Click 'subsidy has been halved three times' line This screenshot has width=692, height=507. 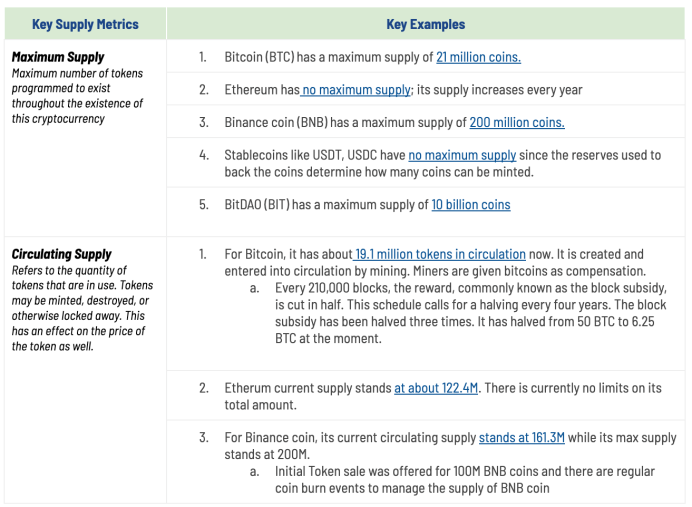coord(465,322)
